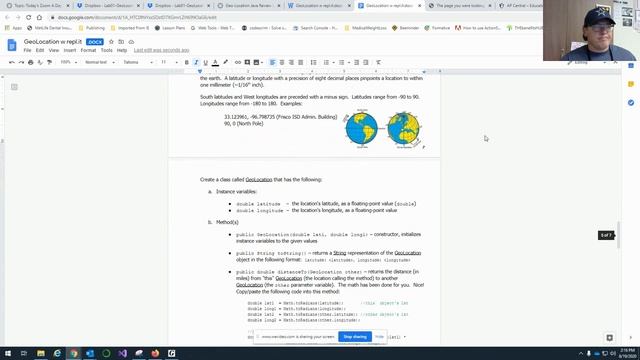Open the Search Console bookmark
Image resolution: width=640 pixels, height=360 pixels.
tap(316, 28)
